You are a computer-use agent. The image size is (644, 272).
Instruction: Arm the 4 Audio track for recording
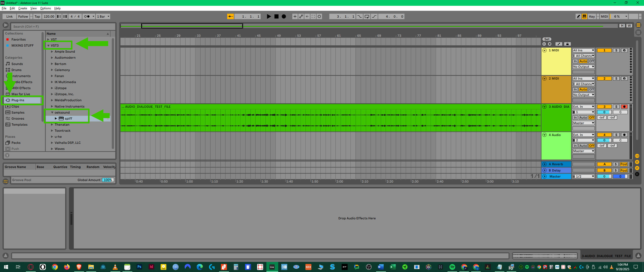(x=624, y=135)
